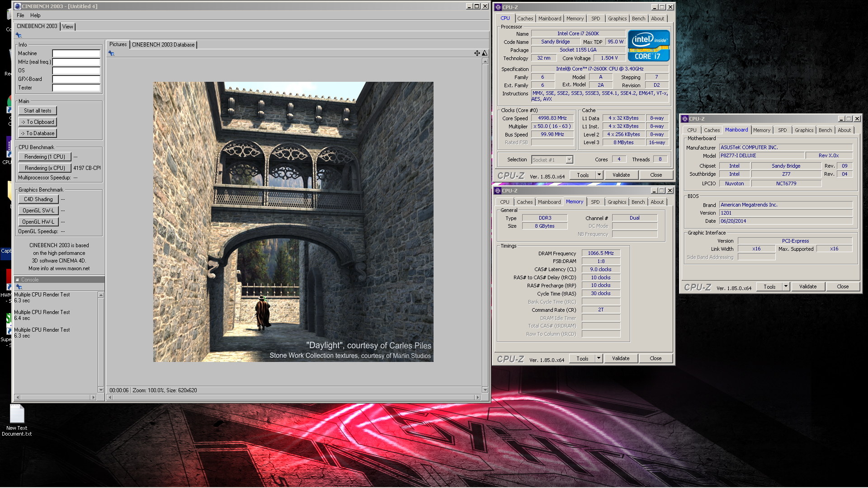Click the CINEBENCH app icon in the title bar
Viewport: 868px width, 488px height.
[18, 6]
